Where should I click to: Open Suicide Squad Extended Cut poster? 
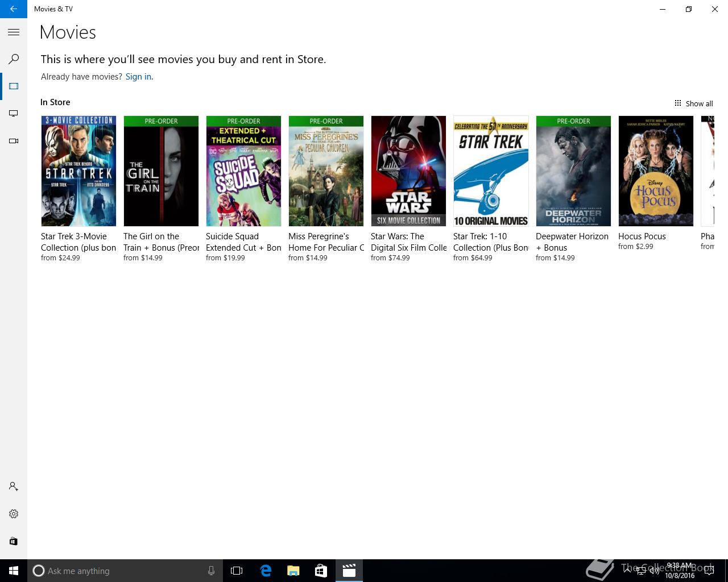pos(243,171)
